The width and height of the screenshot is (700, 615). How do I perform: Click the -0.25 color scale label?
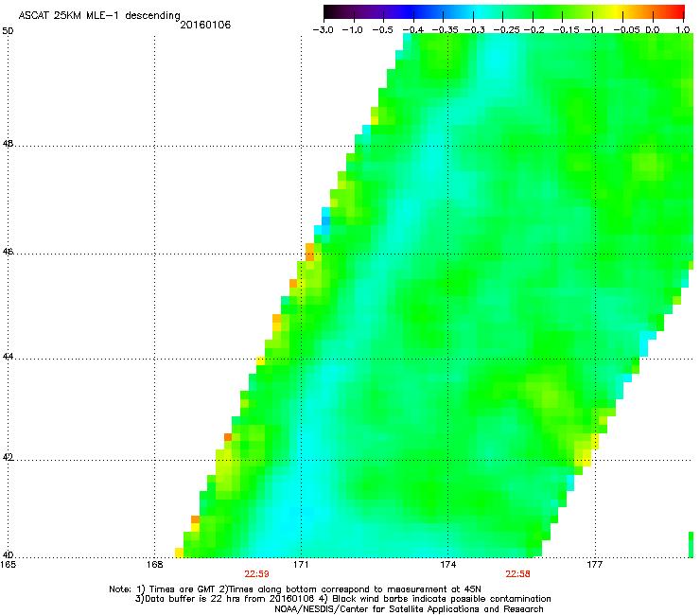tap(506, 30)
